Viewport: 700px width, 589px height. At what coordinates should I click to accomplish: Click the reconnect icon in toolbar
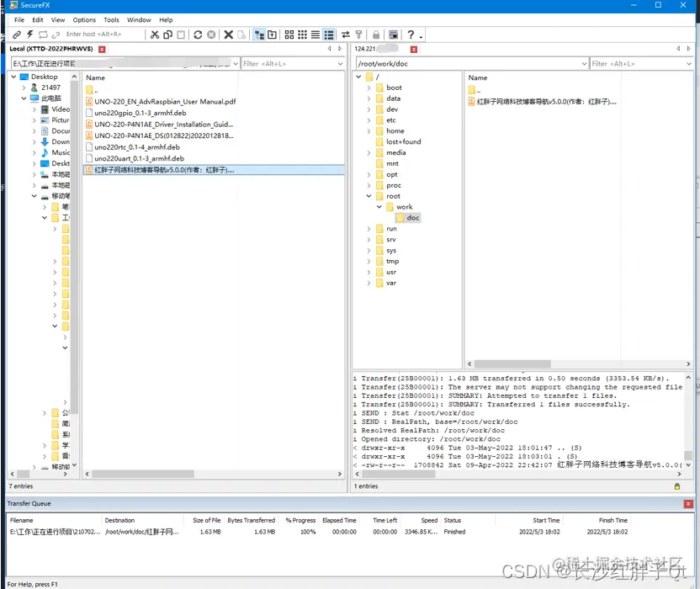click(x=43, y=34)
